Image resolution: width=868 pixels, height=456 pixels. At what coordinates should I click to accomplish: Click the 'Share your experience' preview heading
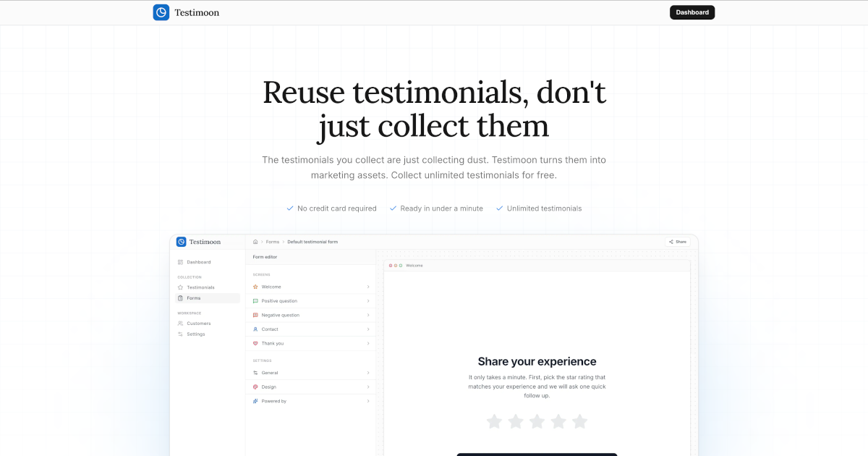[x=537, y=362]
